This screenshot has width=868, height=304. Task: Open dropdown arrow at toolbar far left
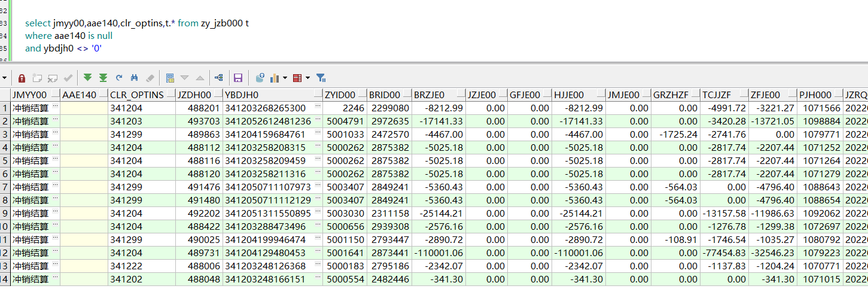5,78
